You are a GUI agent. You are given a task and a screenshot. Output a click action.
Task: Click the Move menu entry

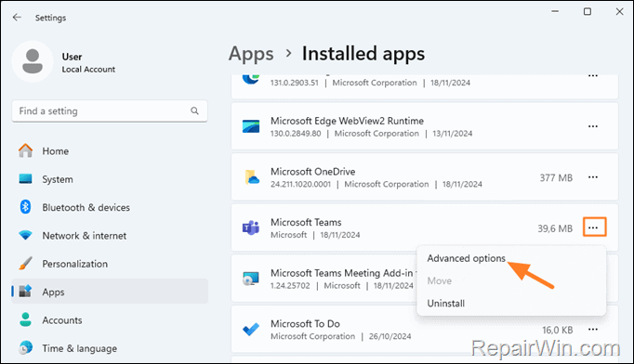click(x=440, y=280)
